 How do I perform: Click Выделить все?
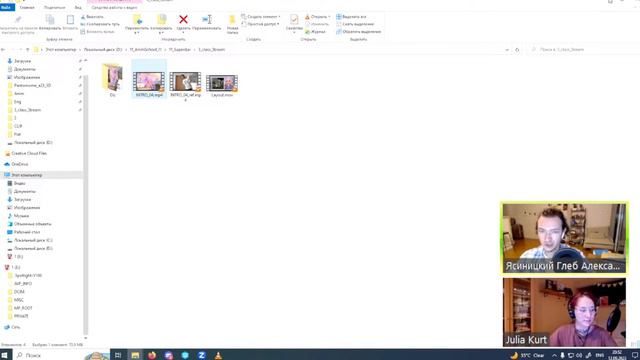pyautogui.click(x=351, y=17)
